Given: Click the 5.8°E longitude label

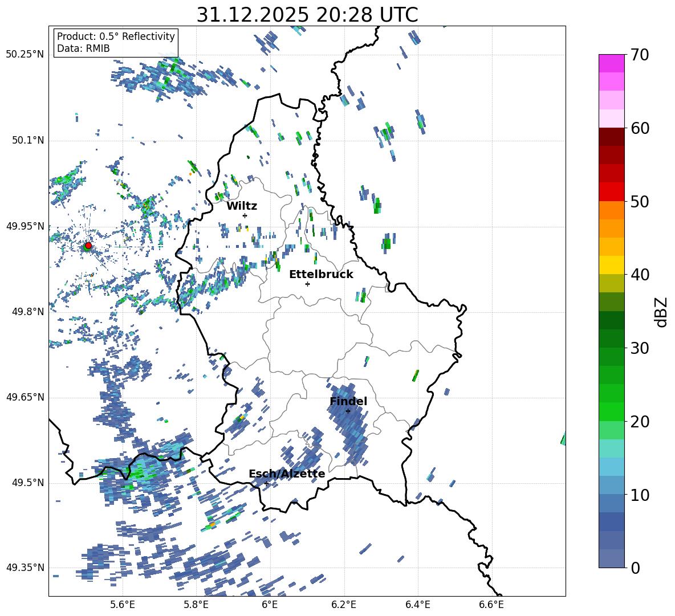Looking at the screenshot, I should [196, 605].
